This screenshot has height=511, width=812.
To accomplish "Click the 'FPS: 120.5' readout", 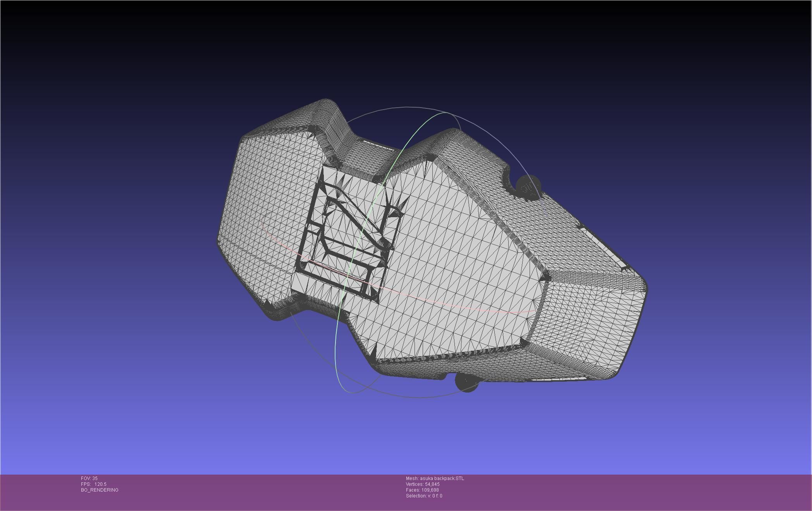I will (x=94, y=484).
